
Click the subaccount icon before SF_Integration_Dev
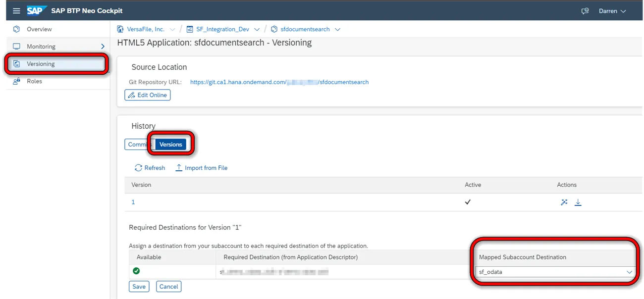[x=190, y=29]
